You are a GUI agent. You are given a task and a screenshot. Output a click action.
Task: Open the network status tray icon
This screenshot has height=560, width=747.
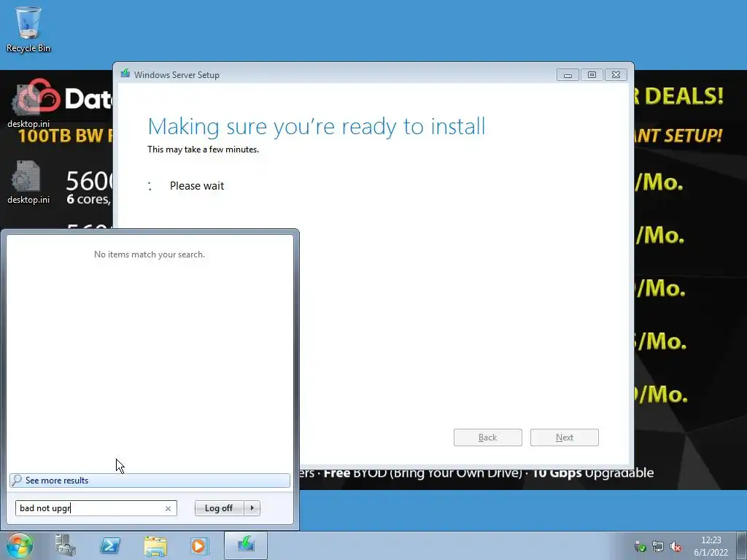(x=658, y=546)
